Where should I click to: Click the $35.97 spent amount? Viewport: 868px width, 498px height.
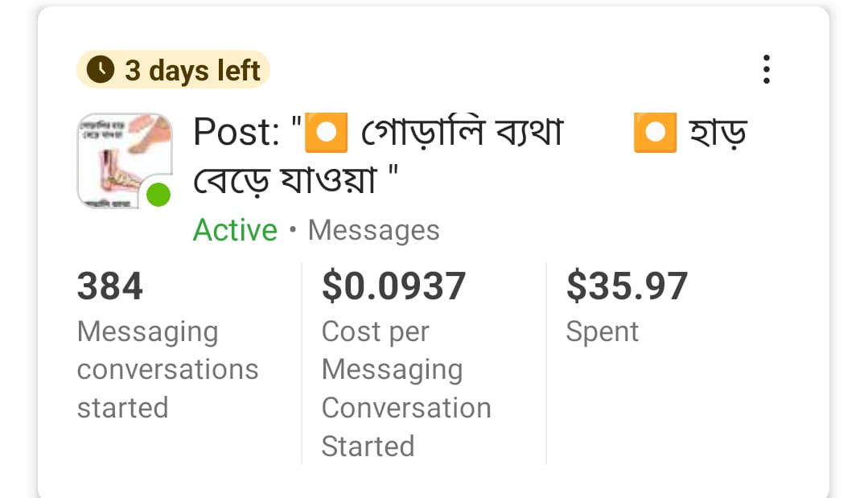[x=627, y=286]
